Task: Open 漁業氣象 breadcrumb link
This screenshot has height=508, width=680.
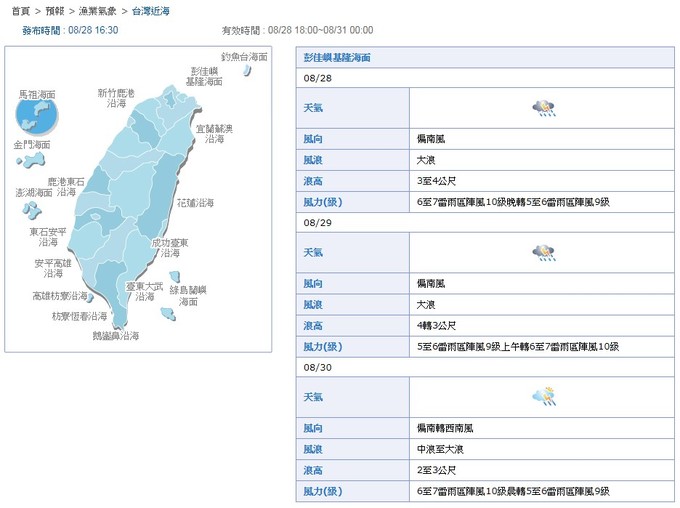Action: [x=97, y=10]
